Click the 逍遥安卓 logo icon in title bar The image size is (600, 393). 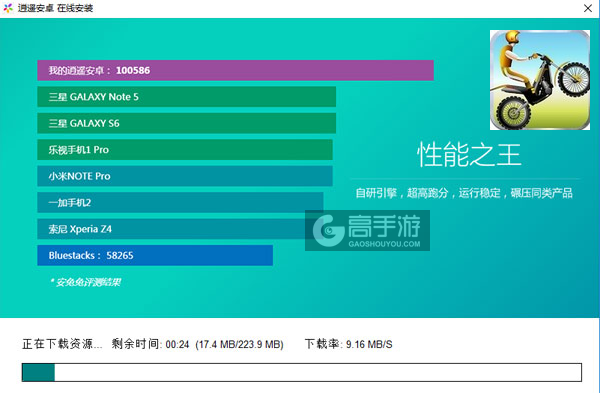click(x=8, y=8)
